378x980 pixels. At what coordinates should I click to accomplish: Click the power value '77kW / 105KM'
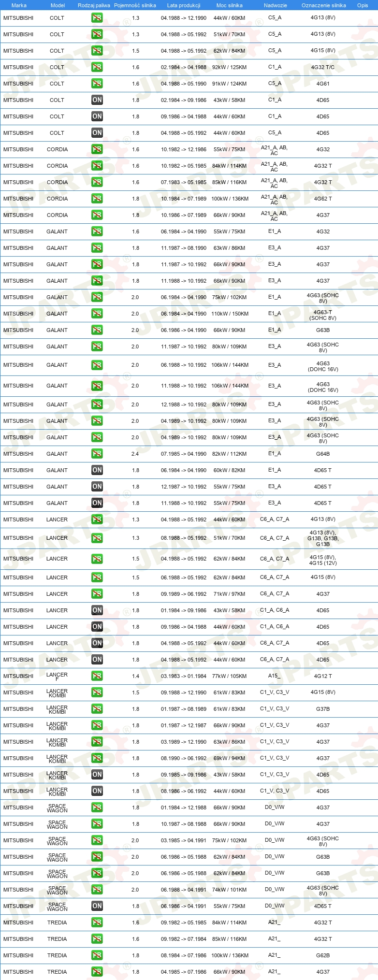pos(229,676)
